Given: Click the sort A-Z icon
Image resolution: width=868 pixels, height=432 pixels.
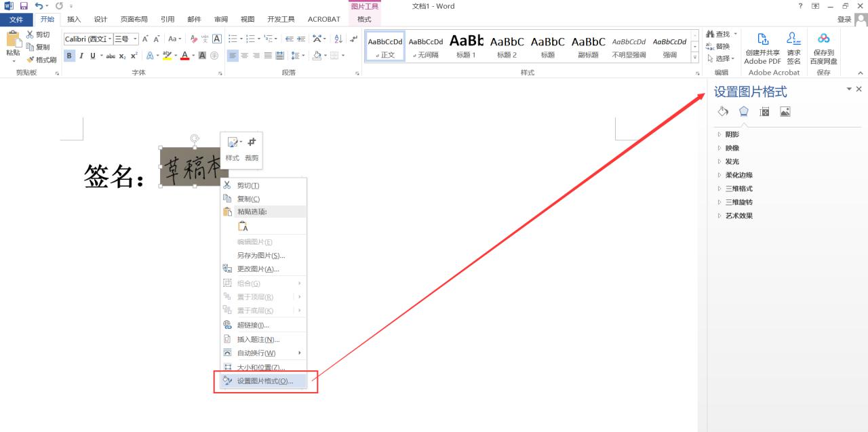Looking at the screenshot, I should pyautogui.click(x=337, y=39).
